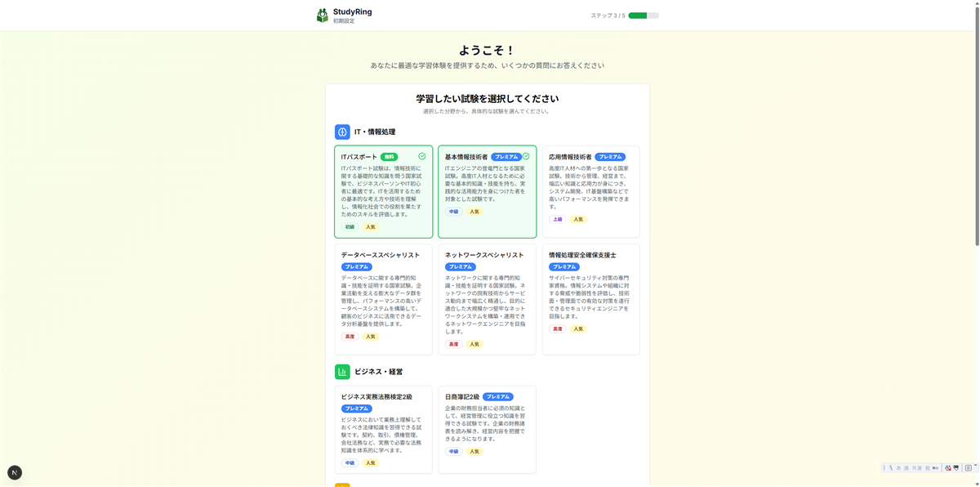Image resolution: width=980 pixels, height=487 pixels.
Task: Expand the IME tray panel icon
Action: click(x=968, y=467)
